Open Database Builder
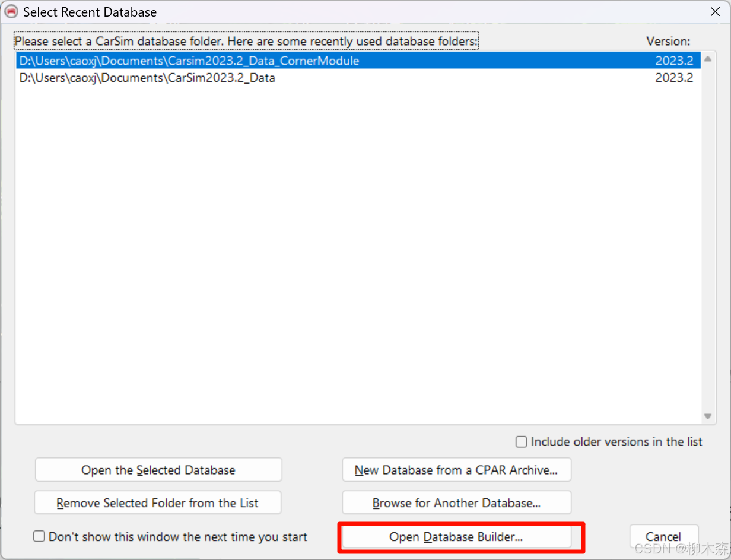731x560 pixels. (456, 537)
